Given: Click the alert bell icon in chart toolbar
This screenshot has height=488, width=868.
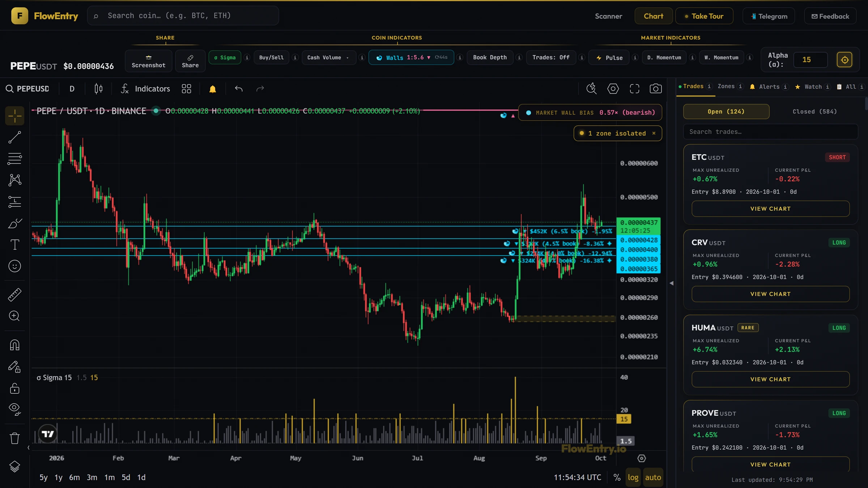Looking at the screenshot, I should [x=213, y=89].
